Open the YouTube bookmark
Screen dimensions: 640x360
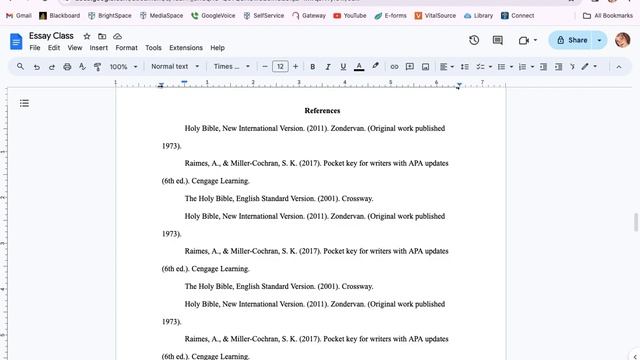(x=350, y=16)
